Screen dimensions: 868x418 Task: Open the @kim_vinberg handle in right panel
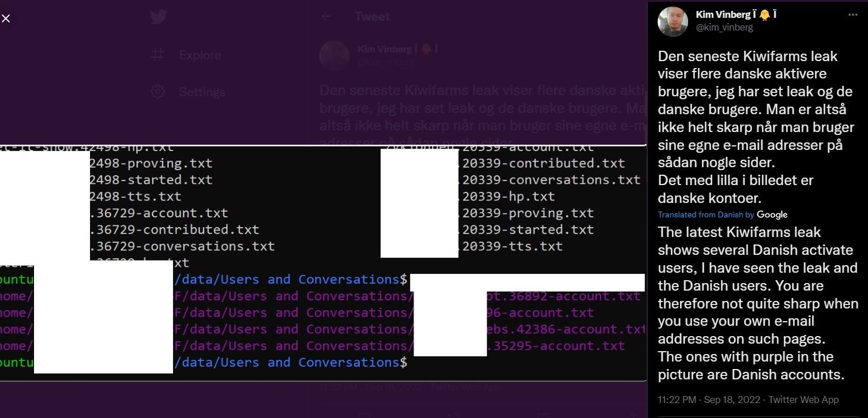[x=724, y=27]
